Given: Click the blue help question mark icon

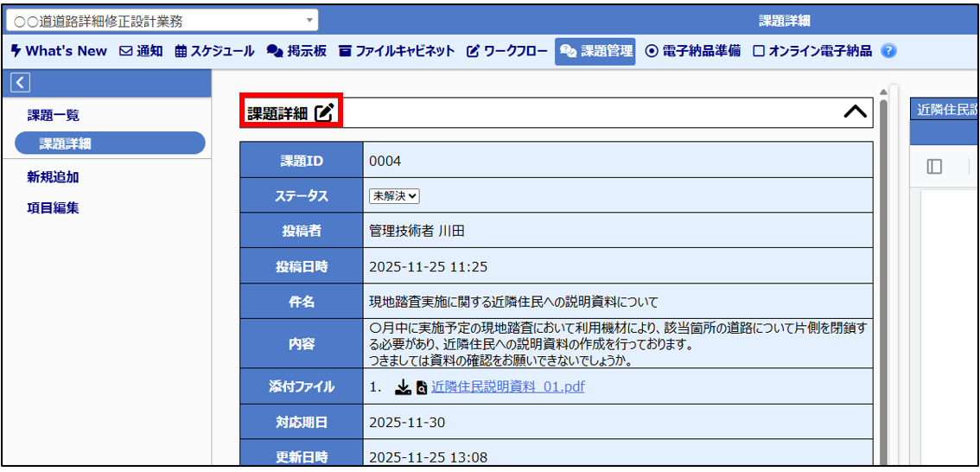Looking at the screenshot, I should pyautogui.click(x=888, y=51).
